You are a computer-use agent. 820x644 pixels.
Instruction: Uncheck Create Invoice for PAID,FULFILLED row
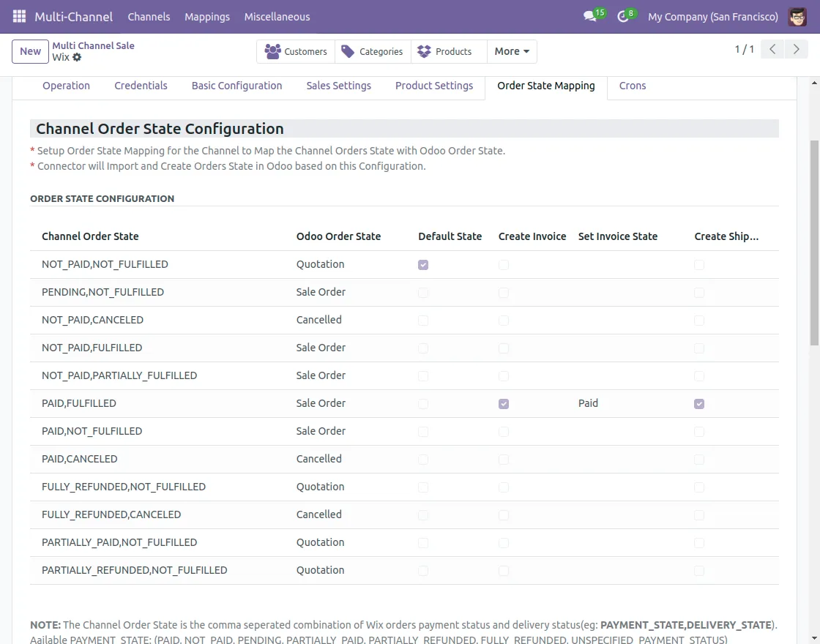pyautogui.click(x=504, y=404)
